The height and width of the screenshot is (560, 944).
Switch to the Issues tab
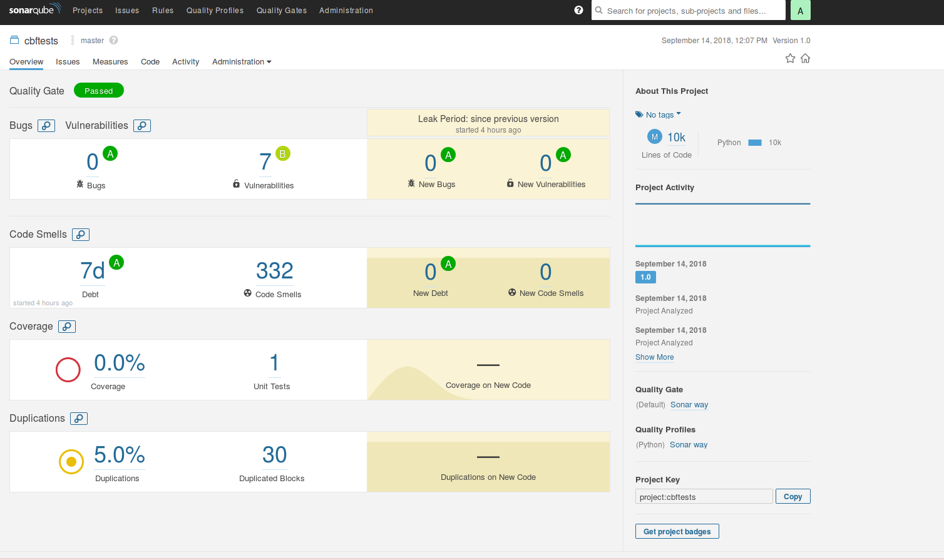tap(68, 61)
